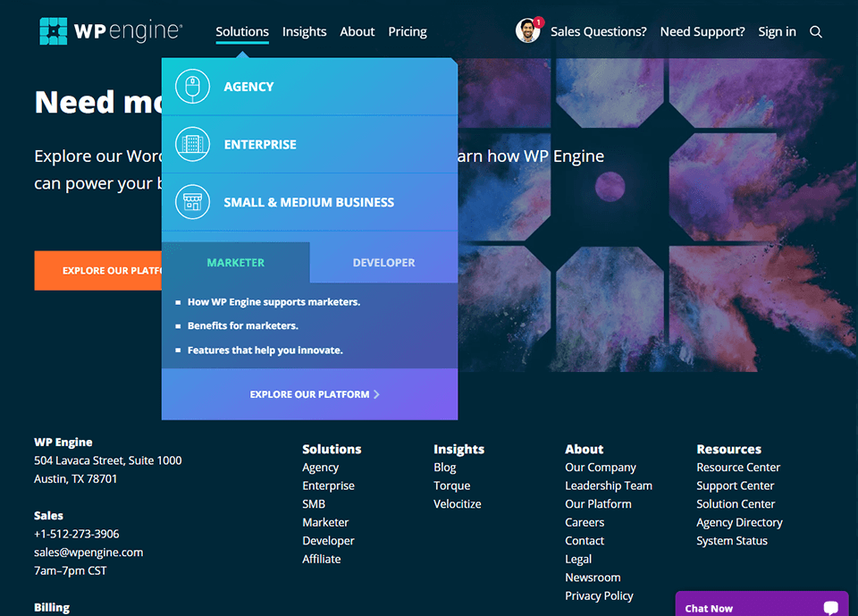Select SMALL & MEDIUM BUSINESS in dropdown
The height and width of the screenshot is (616, 858).
point(310,202)
